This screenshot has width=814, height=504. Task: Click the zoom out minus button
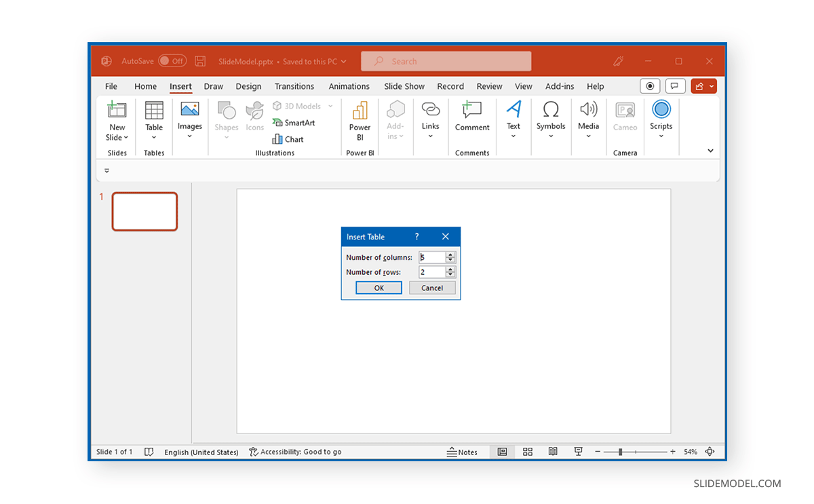[x=598, y=452]
